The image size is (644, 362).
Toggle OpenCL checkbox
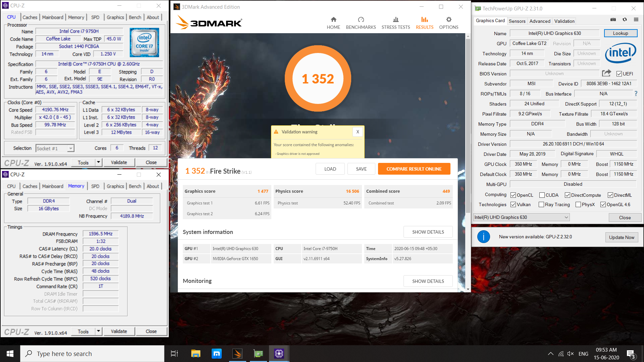tap(513, 195)
